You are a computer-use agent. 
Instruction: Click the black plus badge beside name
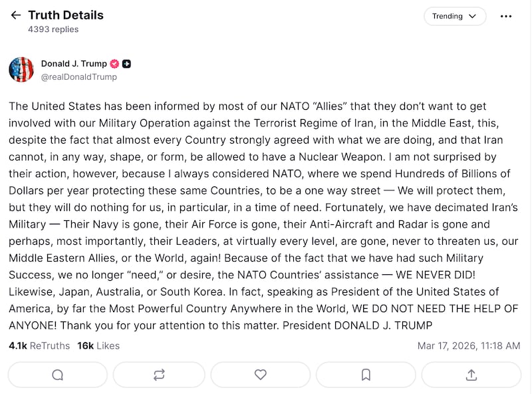pyautogui.click(x=126, y=64)
